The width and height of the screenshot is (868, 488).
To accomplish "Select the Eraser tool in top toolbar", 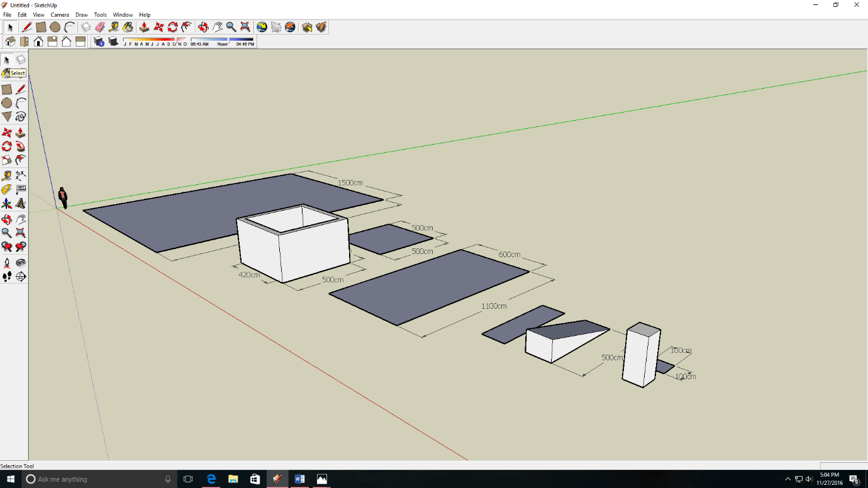I will point(99,27).
